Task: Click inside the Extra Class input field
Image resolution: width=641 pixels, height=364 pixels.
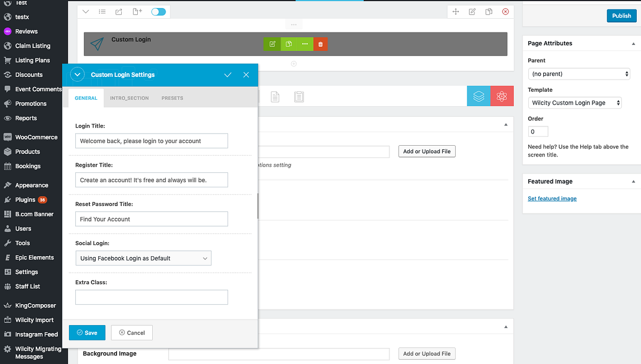Action: point(151,297)
